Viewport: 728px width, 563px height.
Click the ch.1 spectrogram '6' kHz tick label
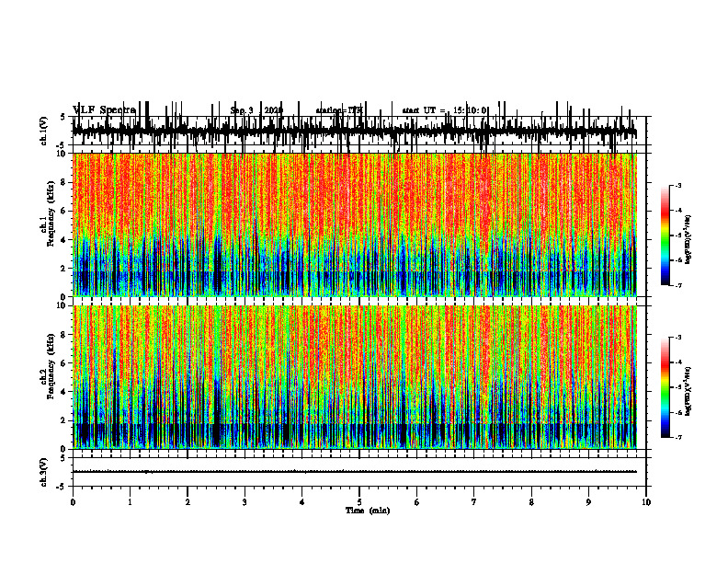click(64, 211)
